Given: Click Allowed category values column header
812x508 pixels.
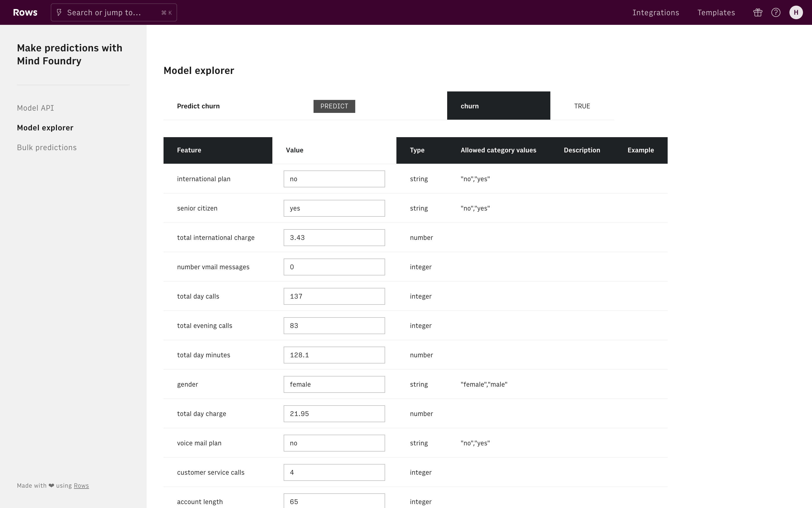Looking at the screenshot, I should click(x=498, y=150).
